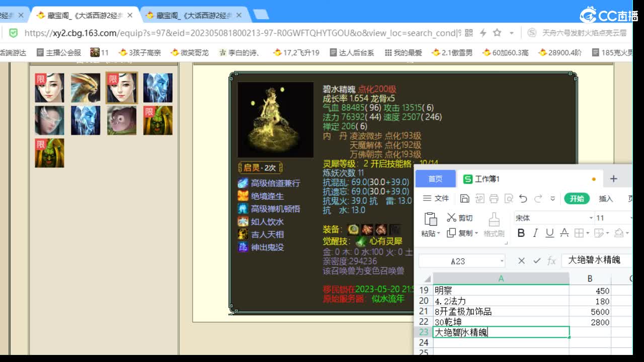Select the second 藏宝阁 browser tab

click(194, 16)
